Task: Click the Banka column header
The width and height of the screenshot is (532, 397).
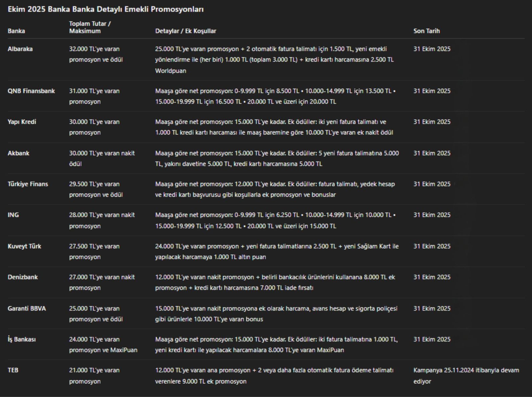Action: pos(16,31)
